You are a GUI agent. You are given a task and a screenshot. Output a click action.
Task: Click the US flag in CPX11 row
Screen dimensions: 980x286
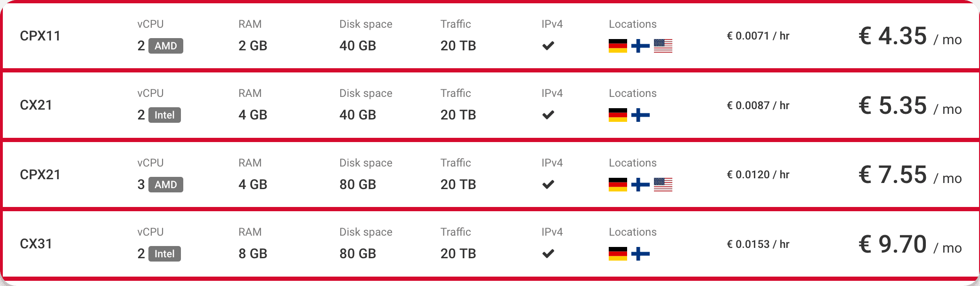coord(663,46)
